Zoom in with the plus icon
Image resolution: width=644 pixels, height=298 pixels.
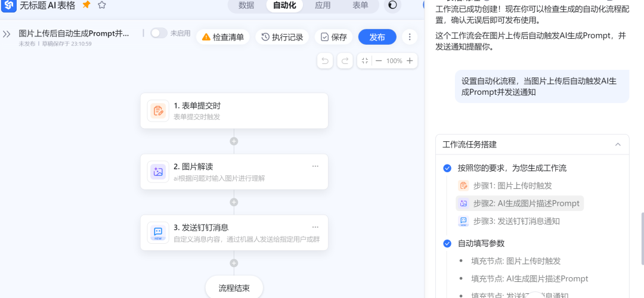tap(410, 61)
